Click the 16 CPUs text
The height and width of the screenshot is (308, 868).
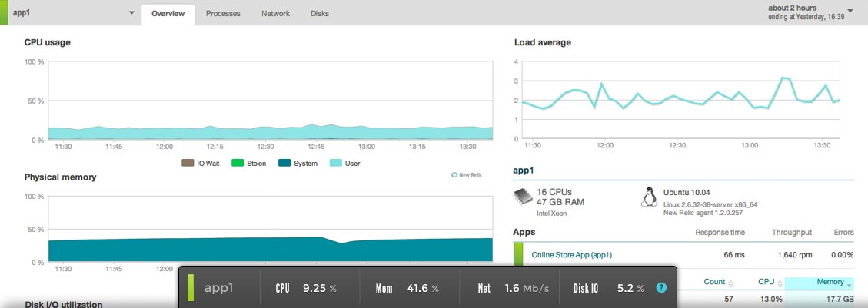pyautogui.click(x=556, y=192)
